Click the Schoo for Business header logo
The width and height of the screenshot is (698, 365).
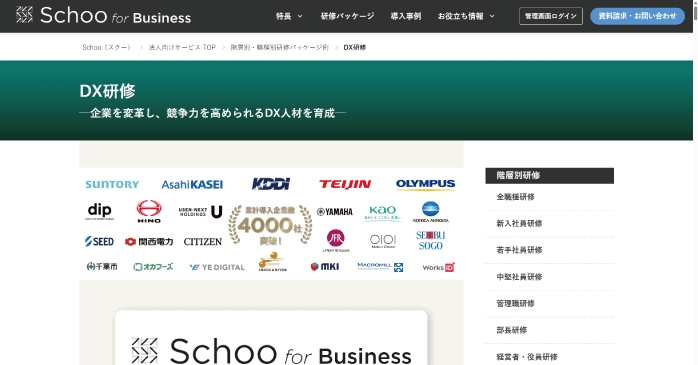(x=103, y=16)
